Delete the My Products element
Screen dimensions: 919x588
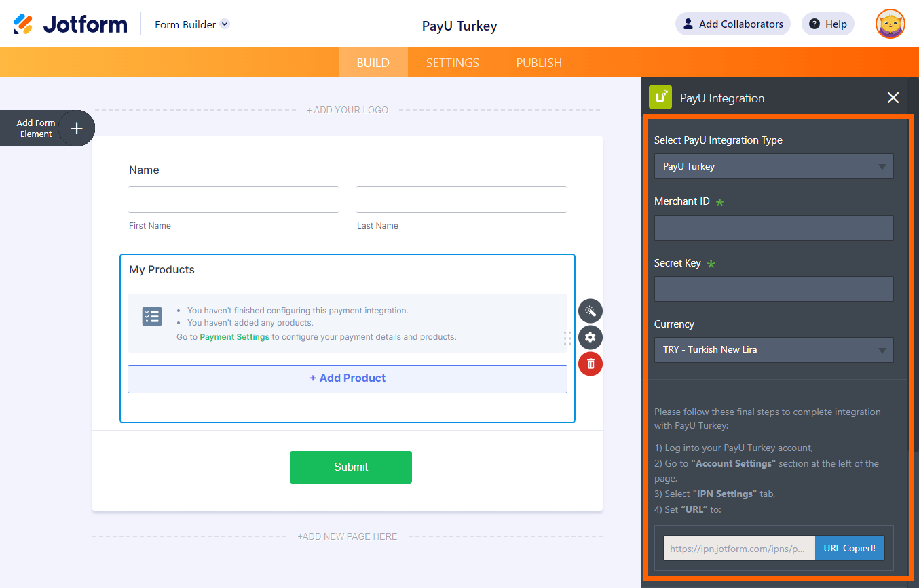click(x=590, y=364)
